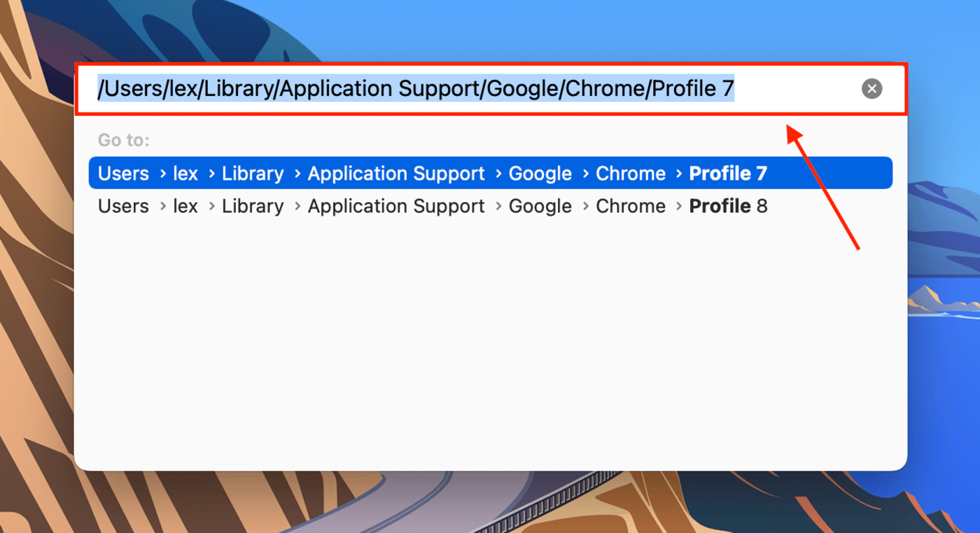Image resolution: width=980 pixels, height=533 pixels.
Task: Click Library in the Profile 8 suggestion
Action: 253,206
